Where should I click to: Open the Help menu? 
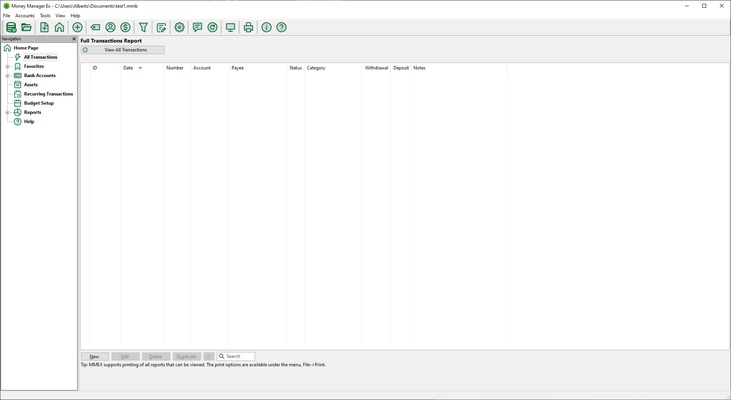click(75, 15)
